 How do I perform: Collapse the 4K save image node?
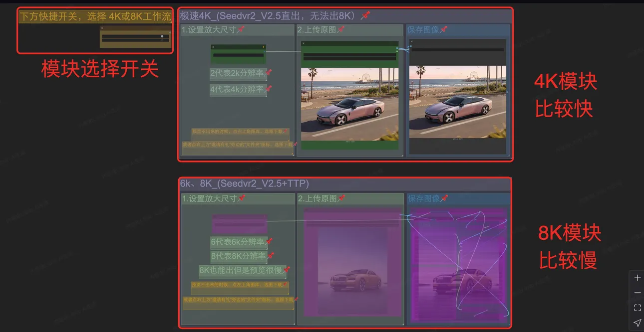[x=411, y=42]
